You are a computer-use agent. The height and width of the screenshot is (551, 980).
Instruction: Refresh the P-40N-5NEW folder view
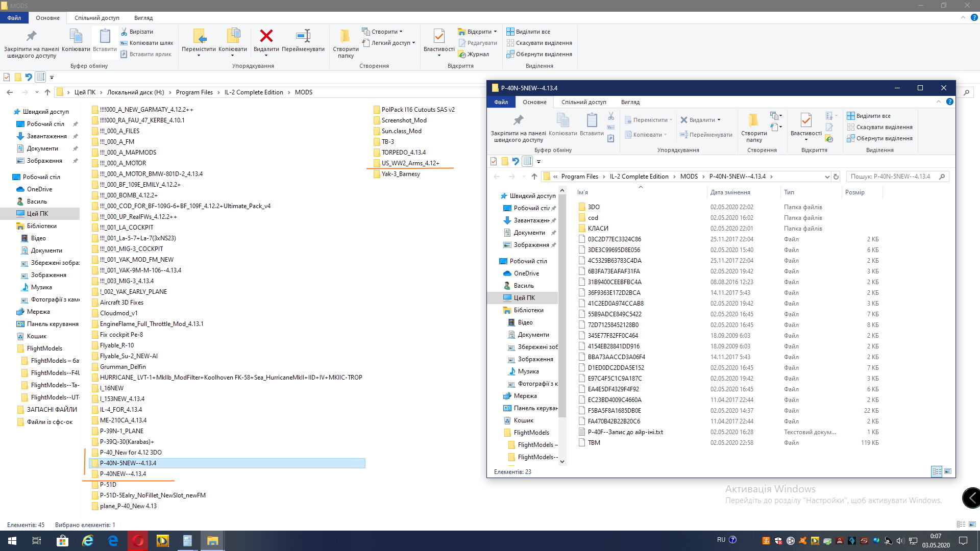(836, 177)
